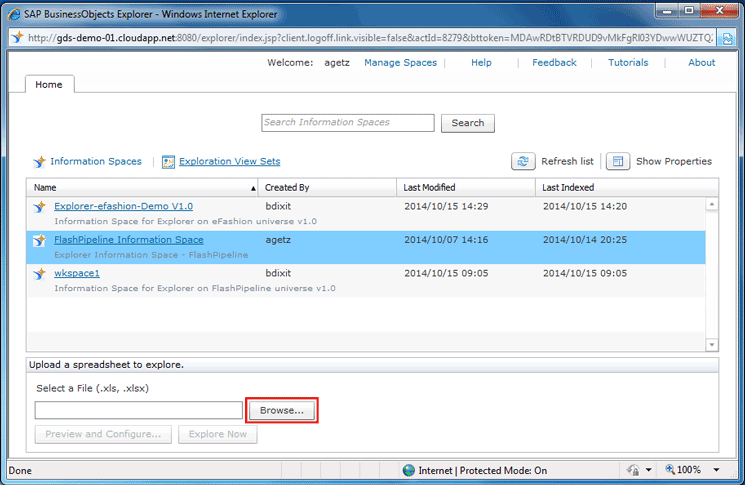The image size is (745, 485).
Task: Click the Information Spaces star icon
Action: point(39,162)
